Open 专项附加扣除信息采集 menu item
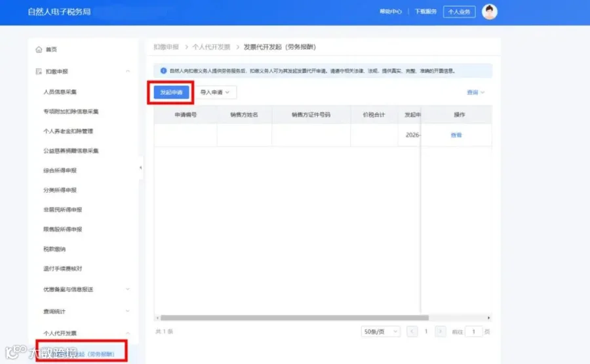 click(x=71, y=111)
